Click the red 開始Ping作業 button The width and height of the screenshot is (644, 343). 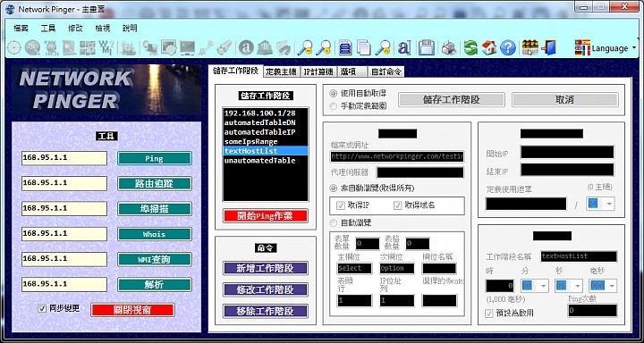(x=266, y=216)
